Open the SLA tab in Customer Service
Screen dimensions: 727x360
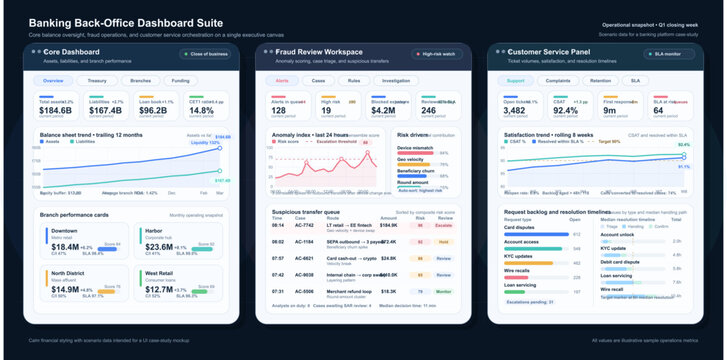[635, 81]
